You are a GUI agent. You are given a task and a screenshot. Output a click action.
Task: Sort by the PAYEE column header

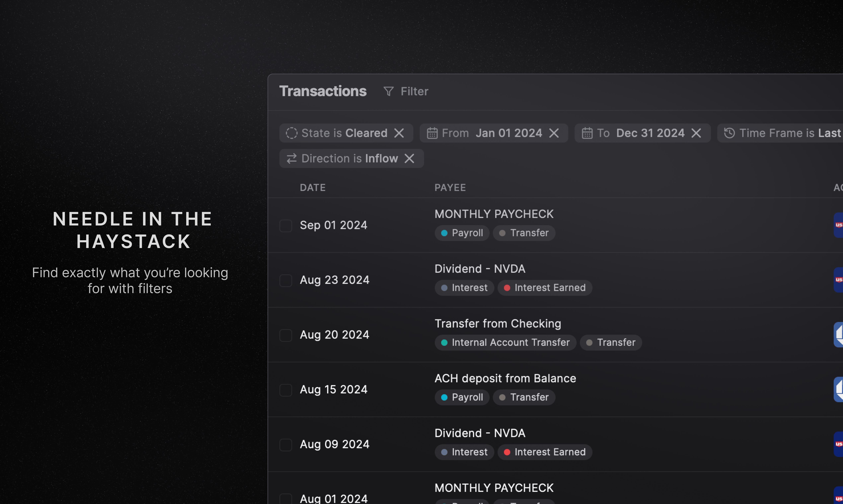tap(450, 188)
